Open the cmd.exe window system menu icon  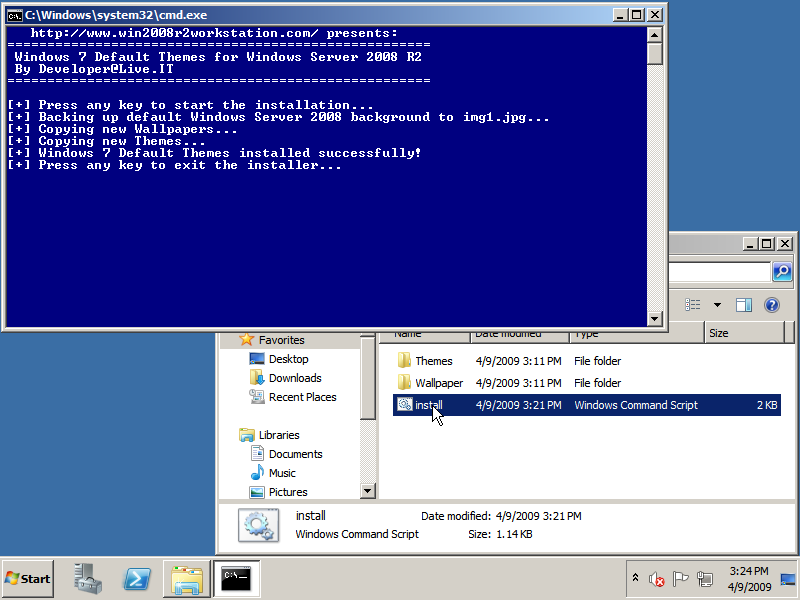pos(14,15)
